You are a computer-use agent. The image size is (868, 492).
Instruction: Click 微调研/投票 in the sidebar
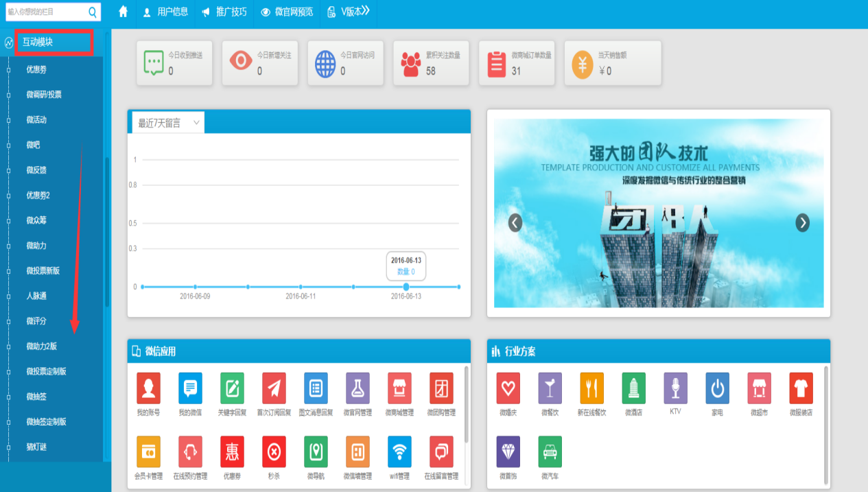pos(44,95)
